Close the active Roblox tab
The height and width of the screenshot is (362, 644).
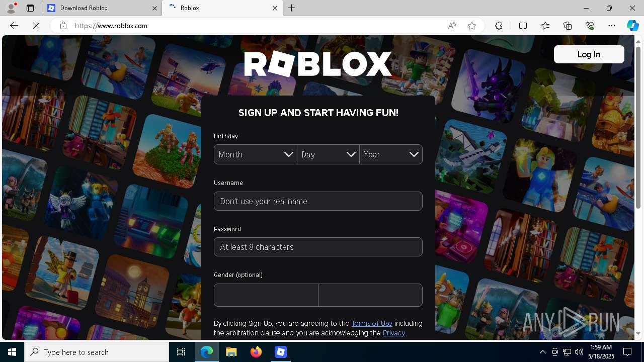(275, 8)
